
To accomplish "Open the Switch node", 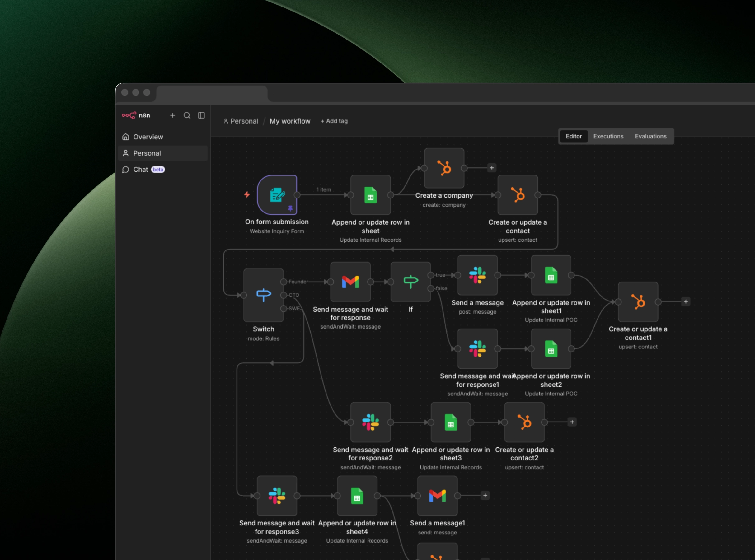I will (263, 295).
